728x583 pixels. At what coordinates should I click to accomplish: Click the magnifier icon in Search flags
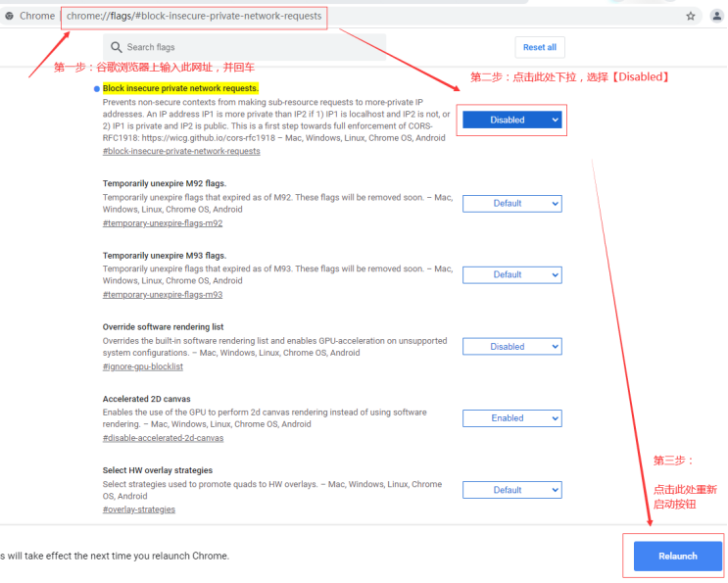coord(117,47)
